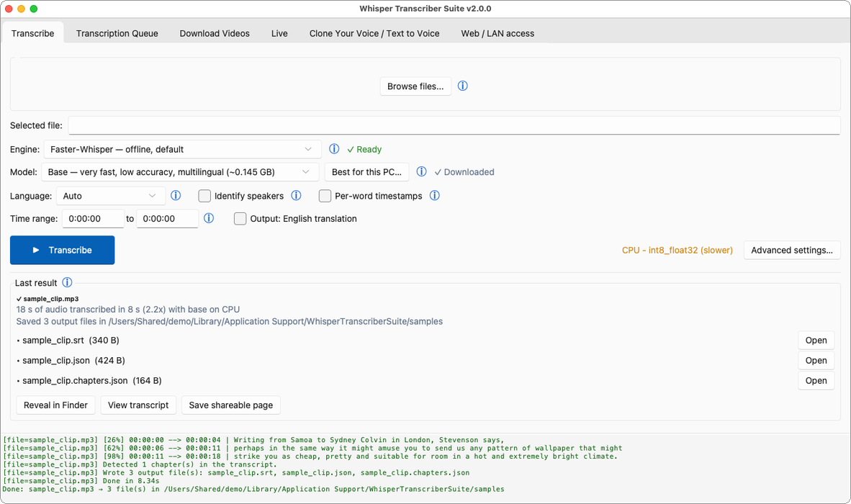The width and height of the screenshot is (851, 504).
Task: Click info icon next to Engine dropdown
Action: point(334,148)
